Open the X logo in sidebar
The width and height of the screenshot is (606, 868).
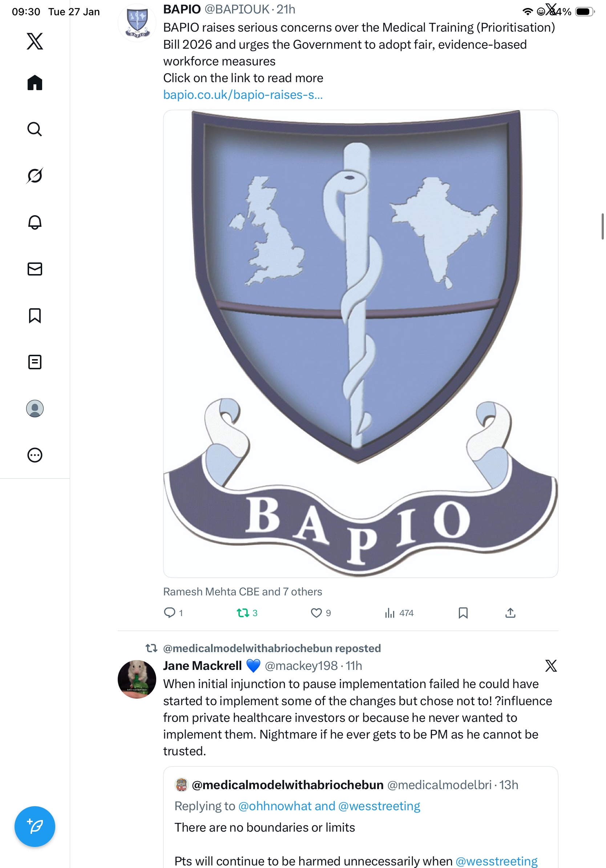coord(35,41)
